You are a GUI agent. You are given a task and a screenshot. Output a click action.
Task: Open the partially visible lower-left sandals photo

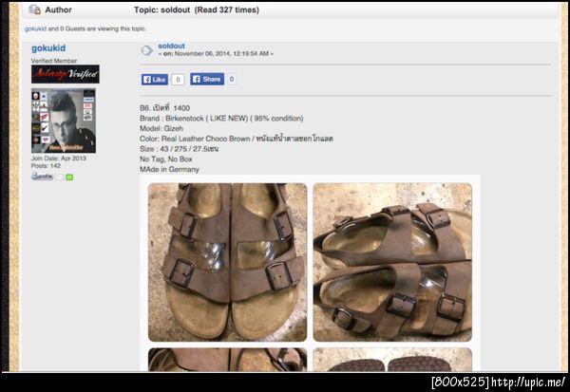227,360
